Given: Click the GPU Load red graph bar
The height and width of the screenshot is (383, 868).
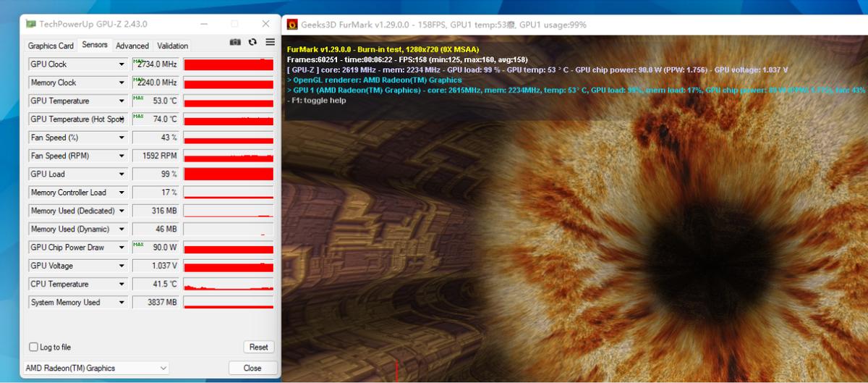Looking at the screenshot, I should (x=229, y=174).
